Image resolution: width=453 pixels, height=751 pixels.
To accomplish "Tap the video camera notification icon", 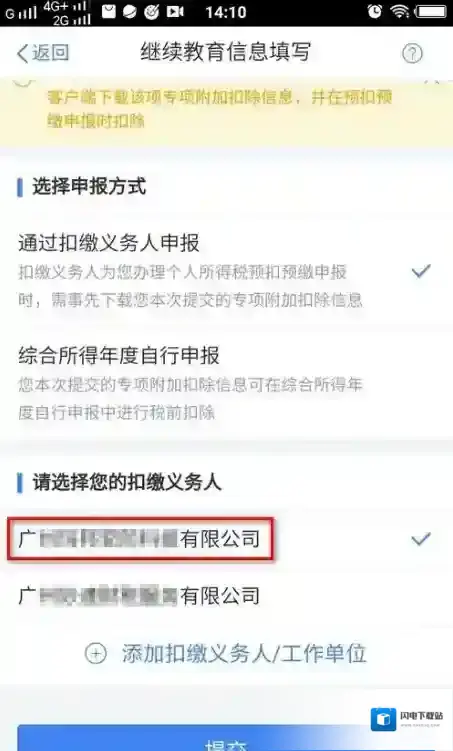I will point(175,11).
